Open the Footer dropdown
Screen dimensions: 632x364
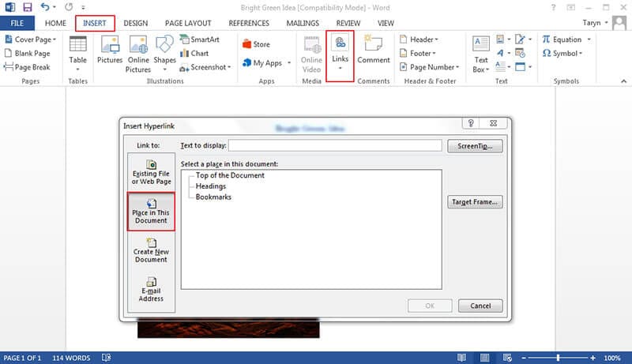click(x=418, y=53)
